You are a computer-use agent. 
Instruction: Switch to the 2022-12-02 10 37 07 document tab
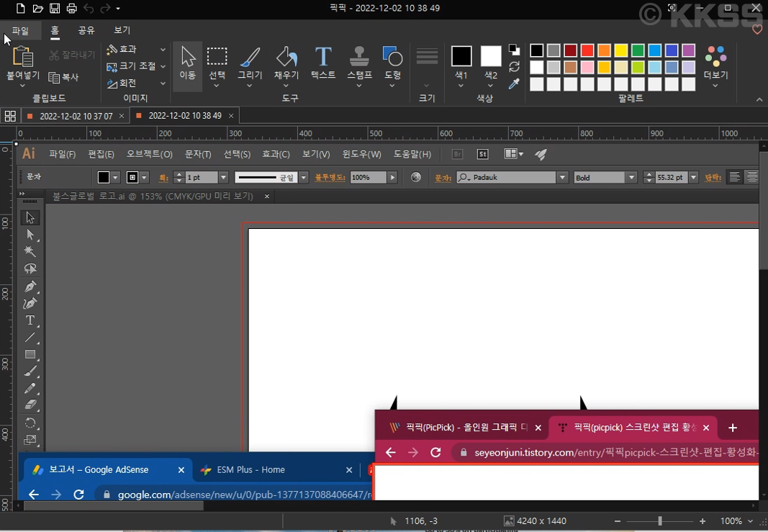coord(76,116)
